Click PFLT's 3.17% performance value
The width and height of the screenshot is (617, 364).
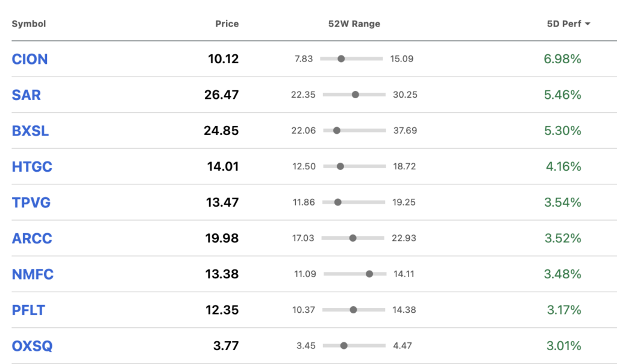(x=564, y=310)
